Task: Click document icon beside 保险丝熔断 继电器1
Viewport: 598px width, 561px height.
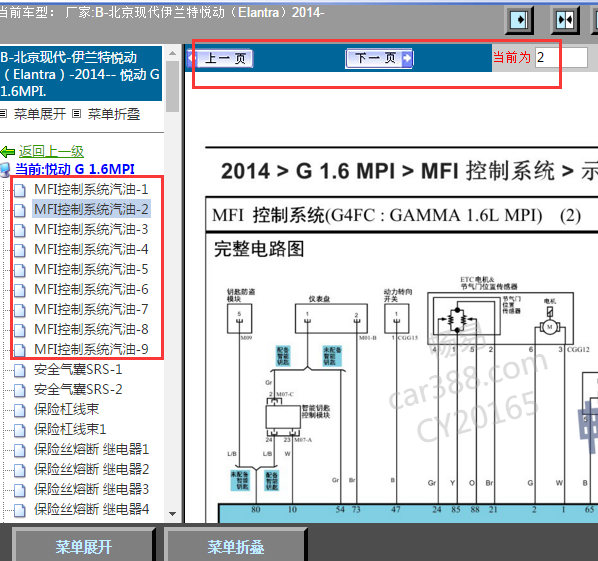Action: [x=20, y=450]
